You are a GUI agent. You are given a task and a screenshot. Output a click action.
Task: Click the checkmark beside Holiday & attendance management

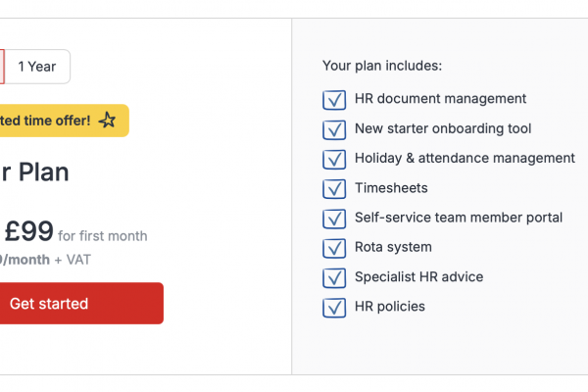(334, 159)
